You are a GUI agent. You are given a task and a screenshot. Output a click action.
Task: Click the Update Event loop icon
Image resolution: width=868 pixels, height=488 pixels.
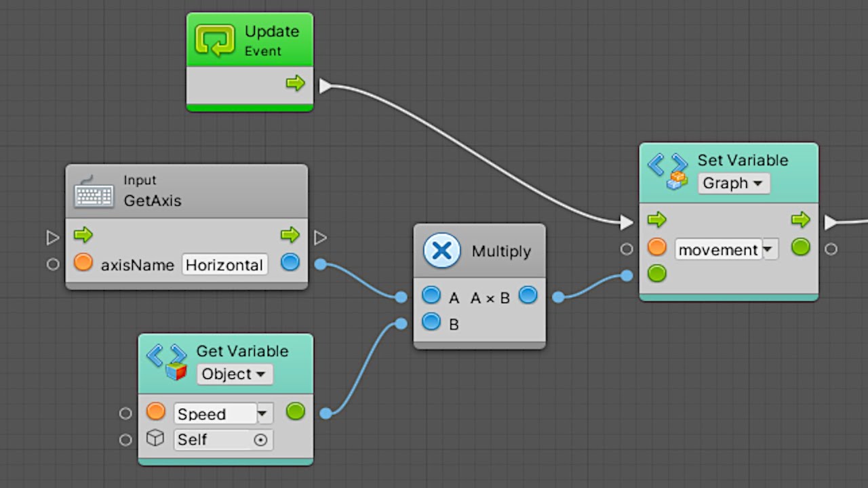[215, 40]
